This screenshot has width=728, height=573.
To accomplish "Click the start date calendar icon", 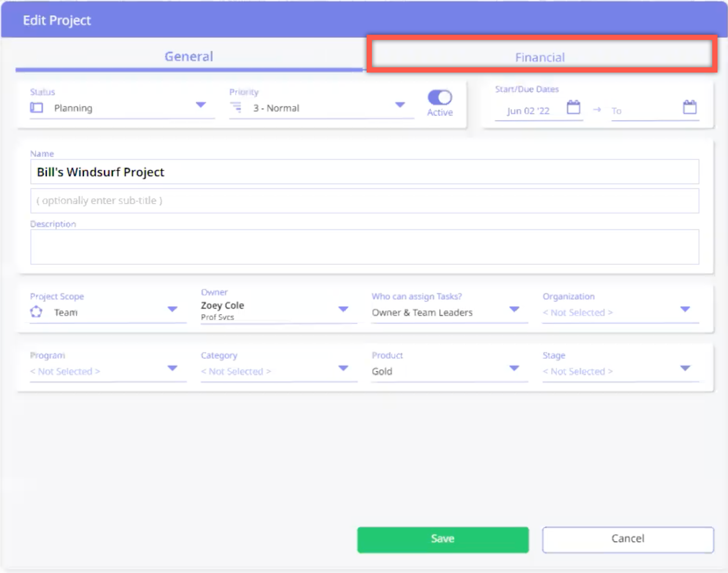I will (x=574, y=108).
